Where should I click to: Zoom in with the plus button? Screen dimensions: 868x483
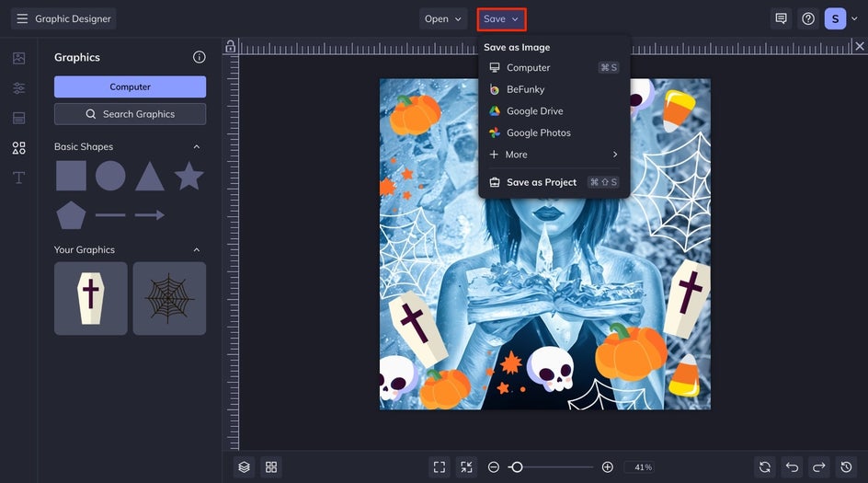607,467
